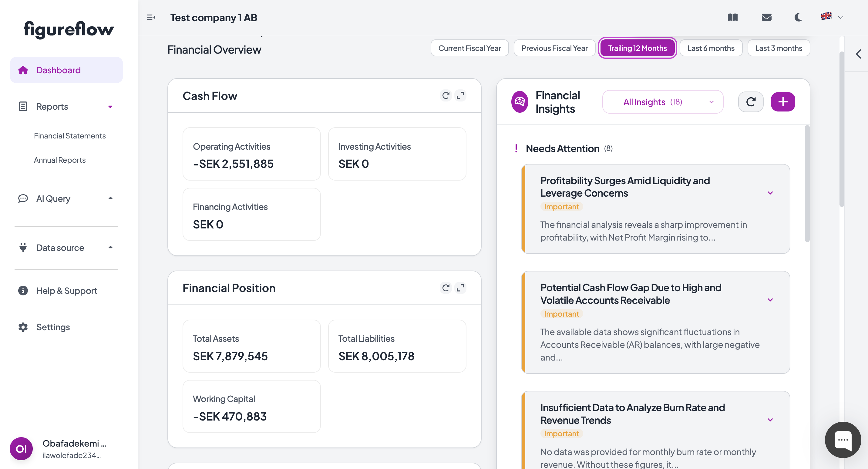Open the documentation book icon

click(732, 17)
